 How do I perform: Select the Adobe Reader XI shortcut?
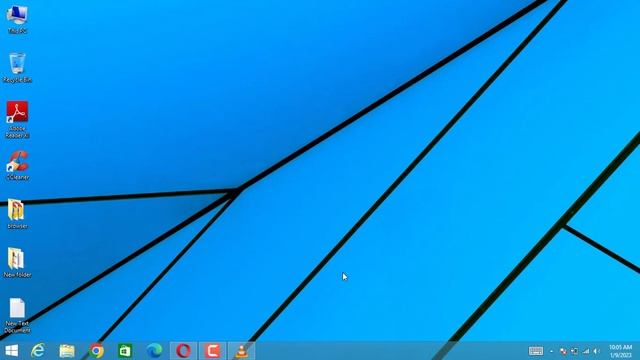point(17,120)
